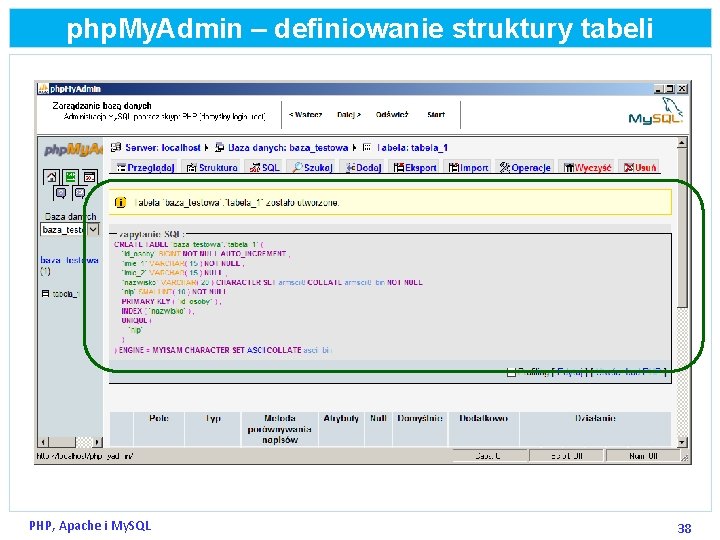Open the left question-bubble documentation icon
The image size is (720, 540).
point(61,193)
